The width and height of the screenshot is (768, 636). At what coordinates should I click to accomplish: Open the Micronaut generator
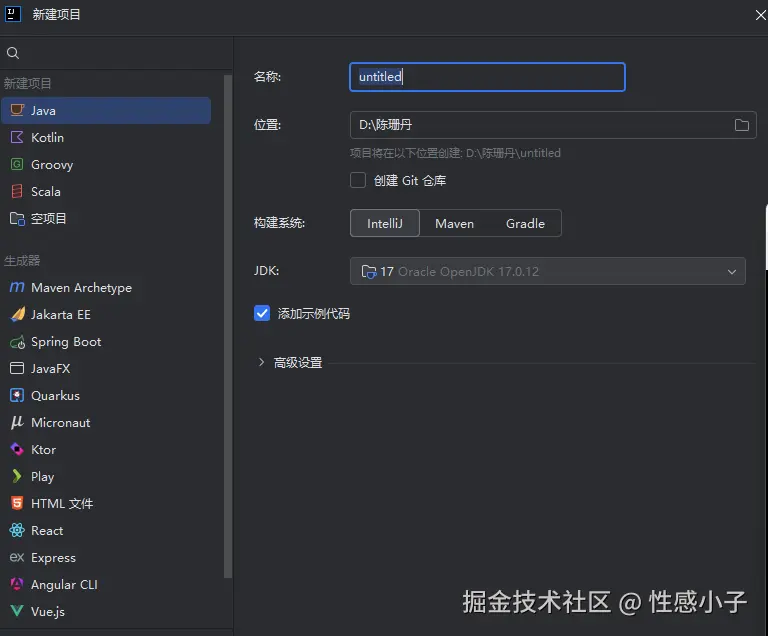[106, 422]
